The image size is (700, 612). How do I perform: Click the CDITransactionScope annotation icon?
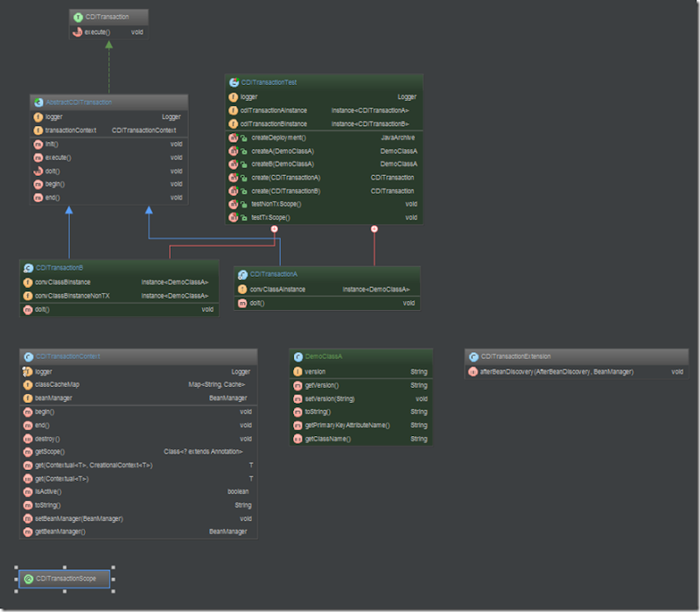click(29, 579)
